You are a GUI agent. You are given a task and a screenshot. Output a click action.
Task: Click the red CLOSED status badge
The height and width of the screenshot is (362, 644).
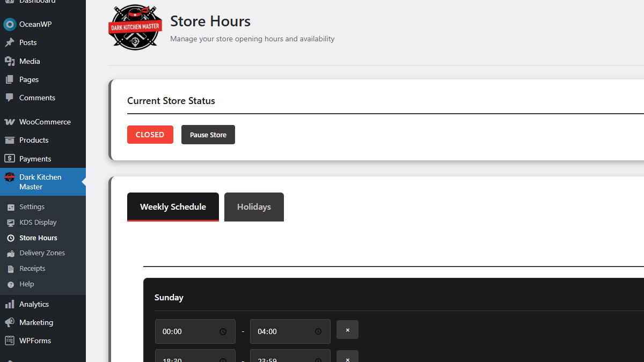tap(150, 135)
